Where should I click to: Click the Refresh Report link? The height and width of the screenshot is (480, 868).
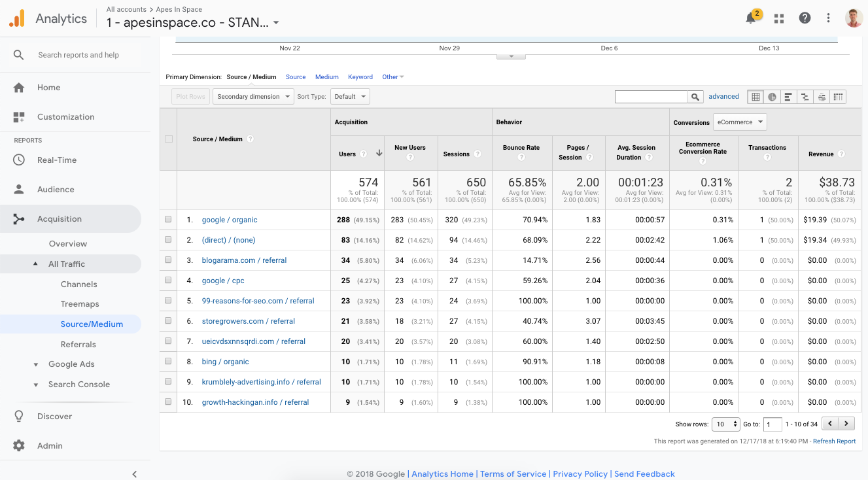[834, 441]
